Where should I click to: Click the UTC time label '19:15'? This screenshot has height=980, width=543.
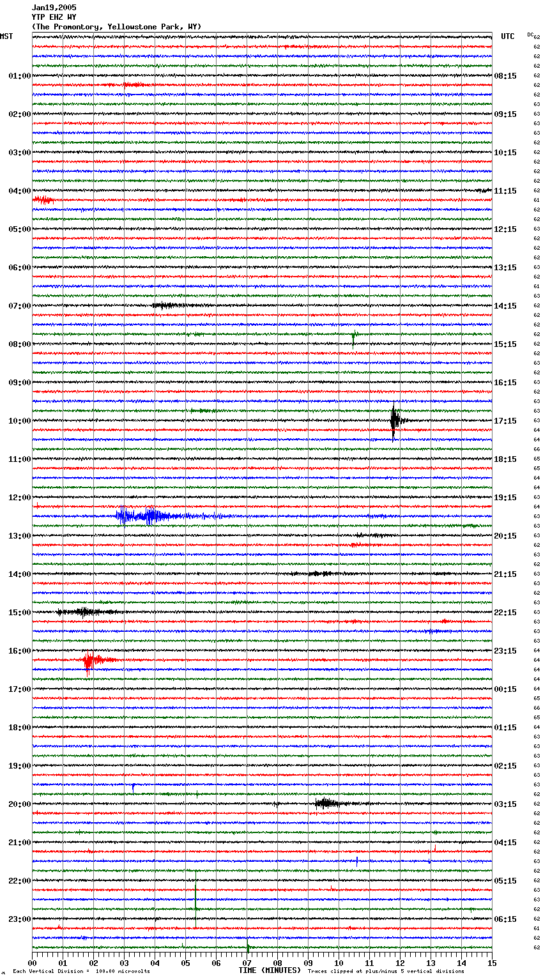tap(505, 498)
